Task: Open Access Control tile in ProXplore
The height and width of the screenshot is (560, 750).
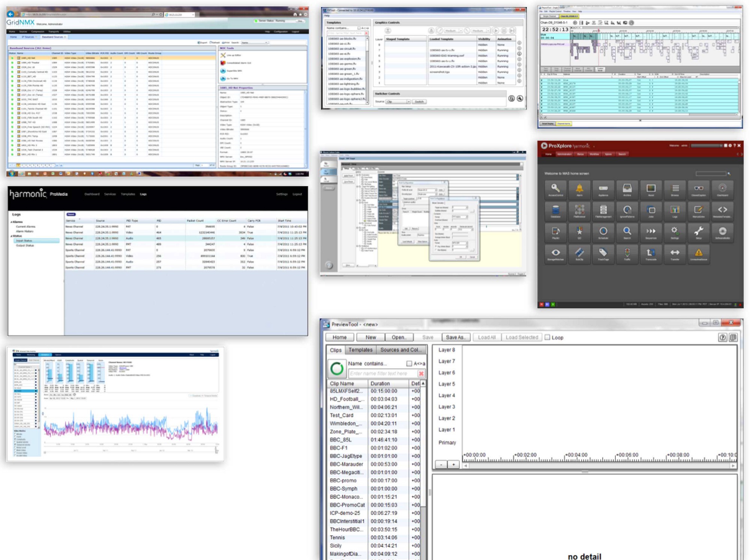Action: pos(555,190)
